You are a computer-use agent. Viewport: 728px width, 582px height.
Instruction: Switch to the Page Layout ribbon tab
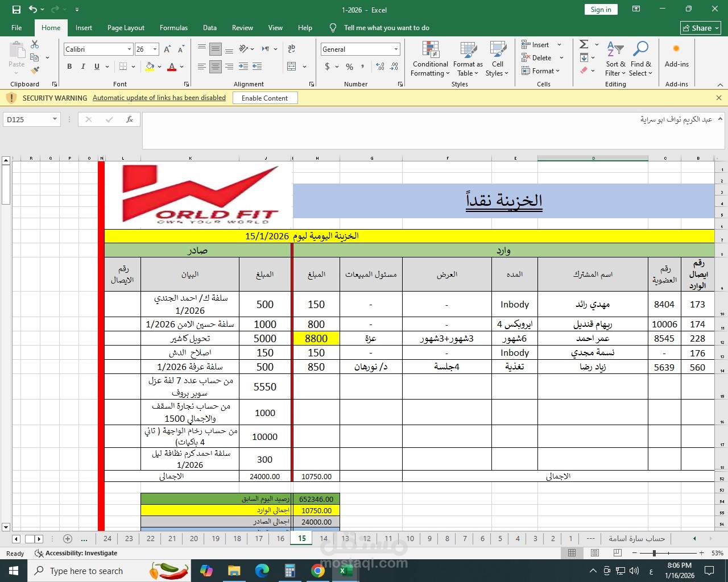[x=126, y=27]
